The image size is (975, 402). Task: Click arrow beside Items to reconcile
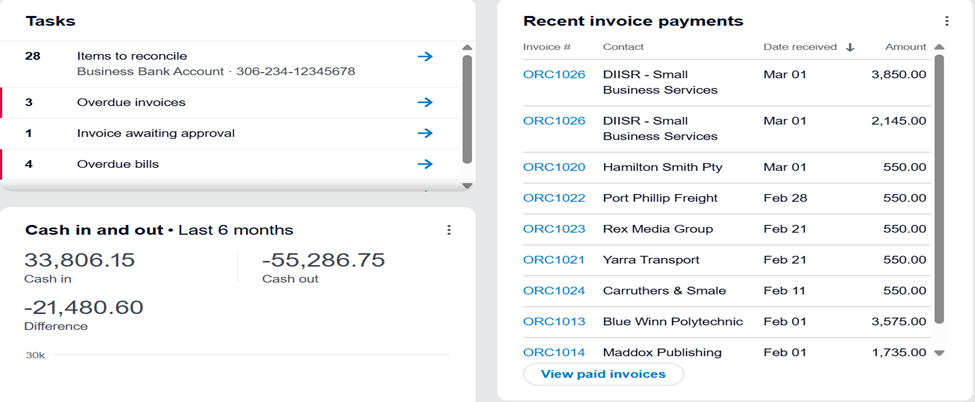pyautogui.click(x=425, y=57)
